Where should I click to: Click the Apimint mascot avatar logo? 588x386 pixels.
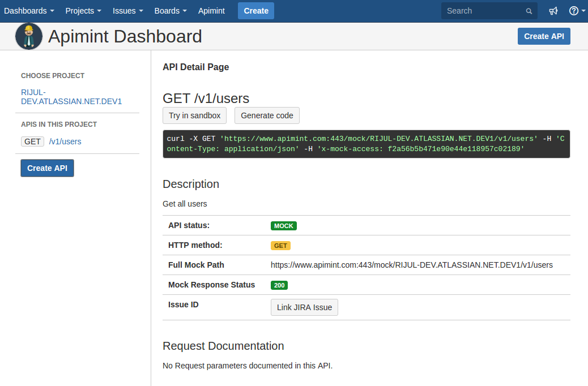[29, 36]
